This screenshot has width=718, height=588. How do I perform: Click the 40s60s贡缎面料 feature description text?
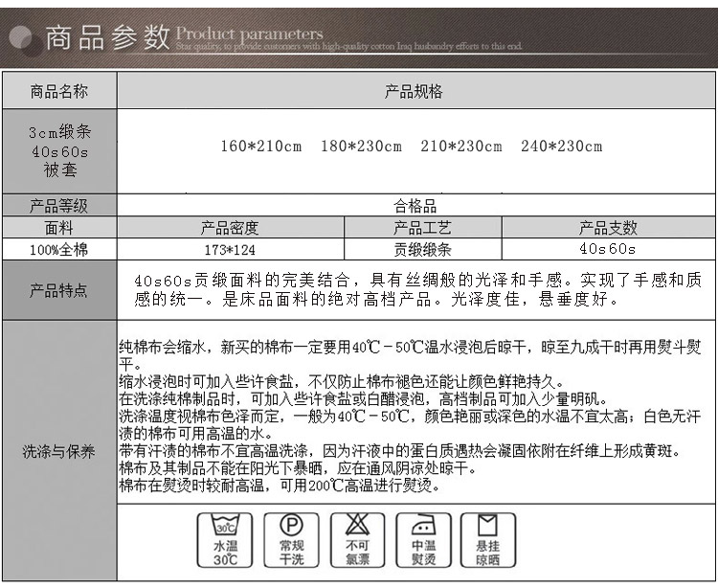tap(417, 289)
